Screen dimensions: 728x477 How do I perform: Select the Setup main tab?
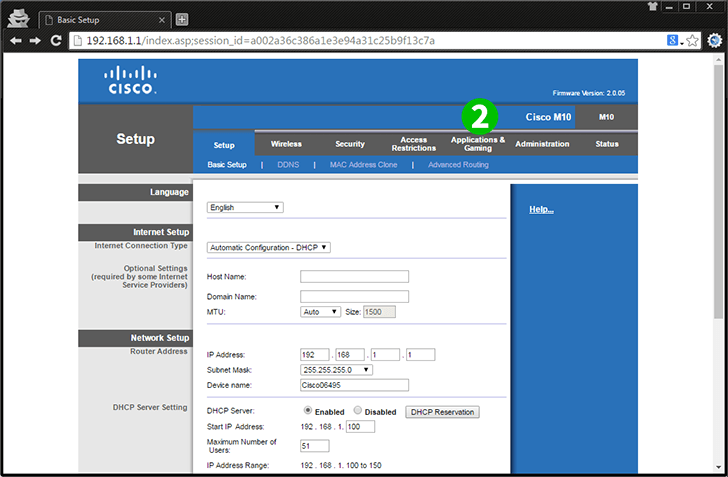224,145
